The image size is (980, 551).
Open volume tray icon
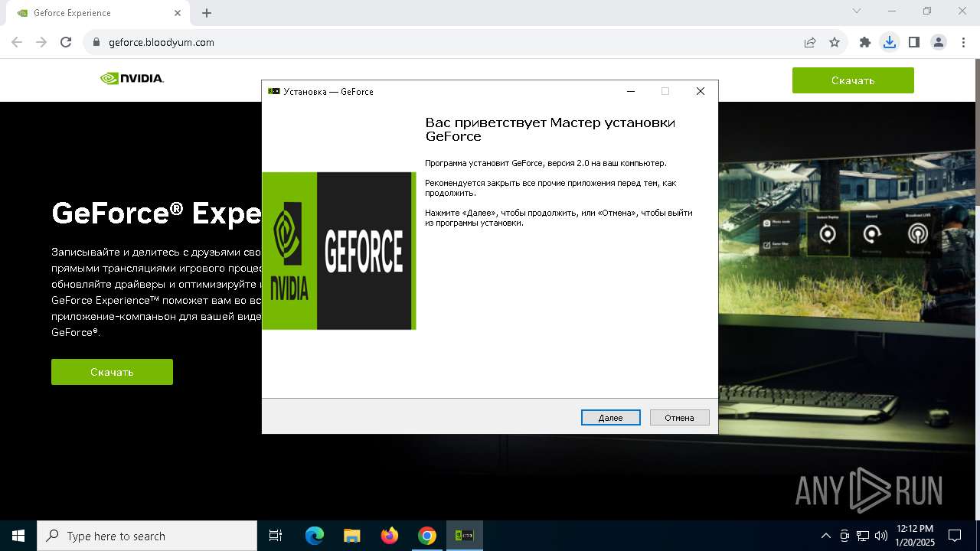pos(881,536)
